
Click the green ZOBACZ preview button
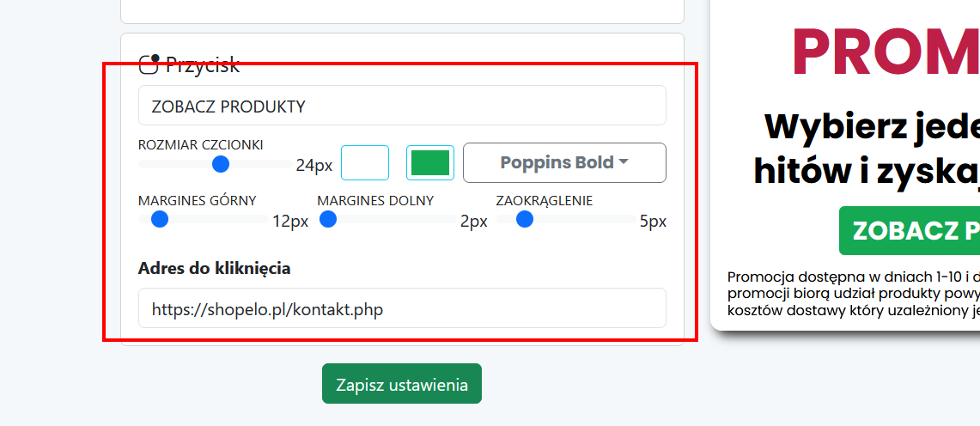pyautogui.click(x=910, y=231)
